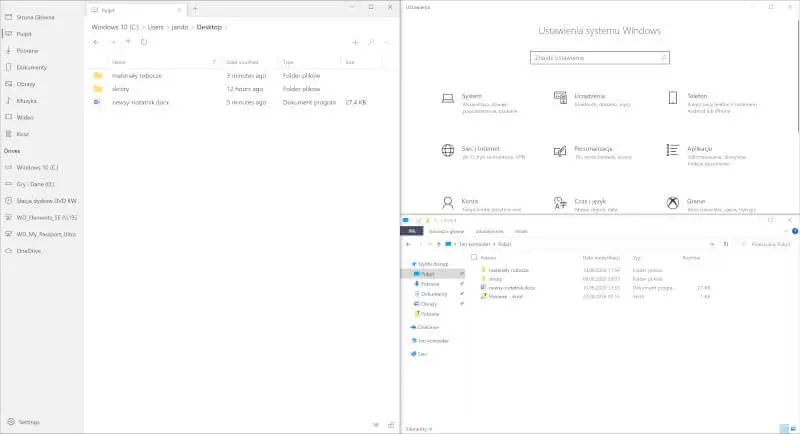Open Stacja dysków DVD RW drive
This screenshot has height=434, width=800.
click(46, 201)
